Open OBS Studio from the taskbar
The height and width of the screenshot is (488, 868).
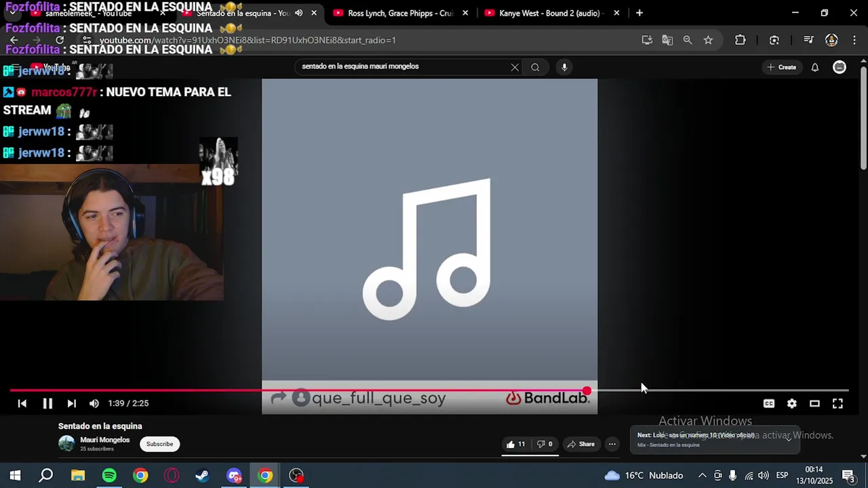(296, 475)
